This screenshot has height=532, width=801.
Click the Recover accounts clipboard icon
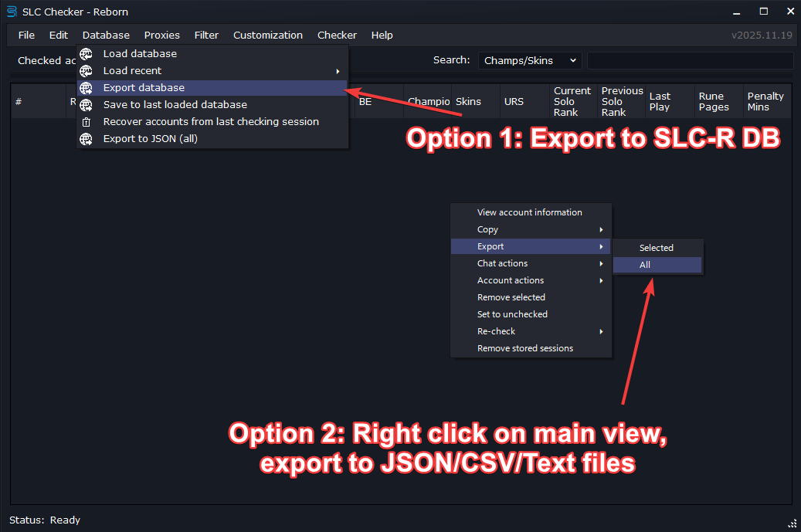click(87, 122)
